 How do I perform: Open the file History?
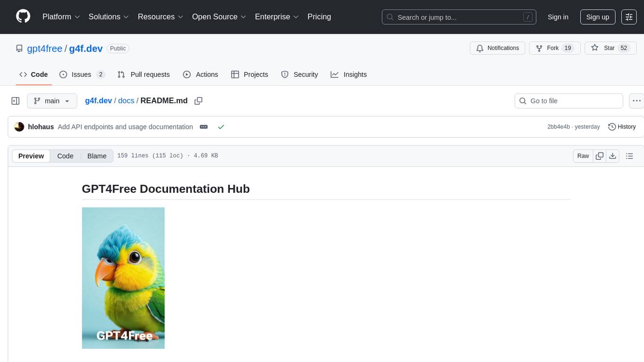(622, 127)
